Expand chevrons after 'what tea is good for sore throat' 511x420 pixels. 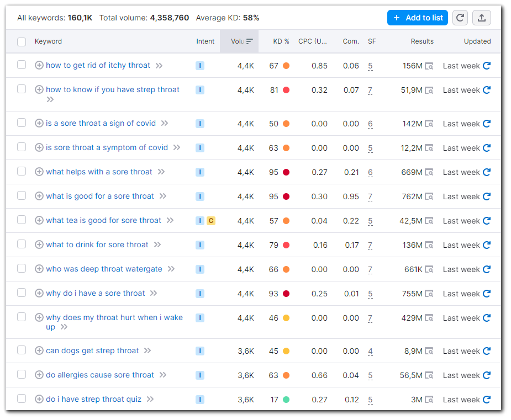(170, 220)
